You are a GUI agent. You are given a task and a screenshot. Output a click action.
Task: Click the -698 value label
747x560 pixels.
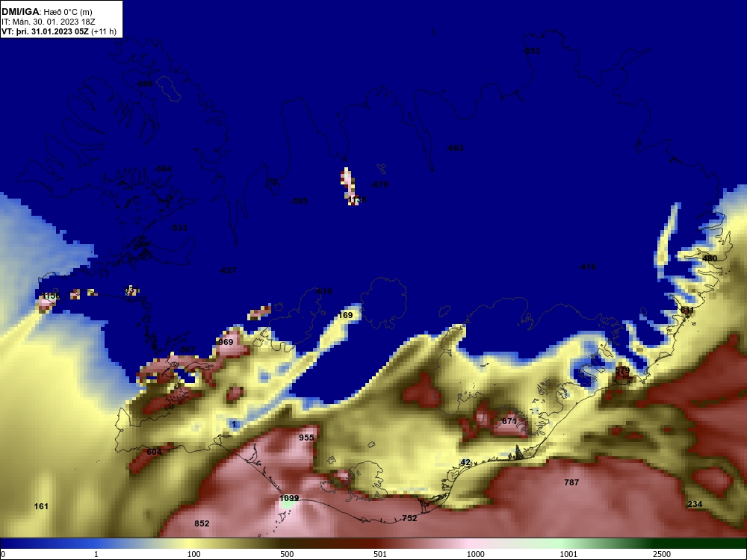click(x=144, y=84)
